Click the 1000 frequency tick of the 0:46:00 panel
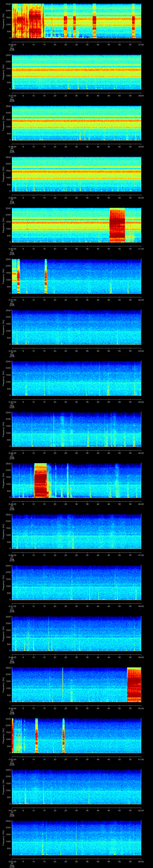153x868 pixels. [x=8, y=535]
